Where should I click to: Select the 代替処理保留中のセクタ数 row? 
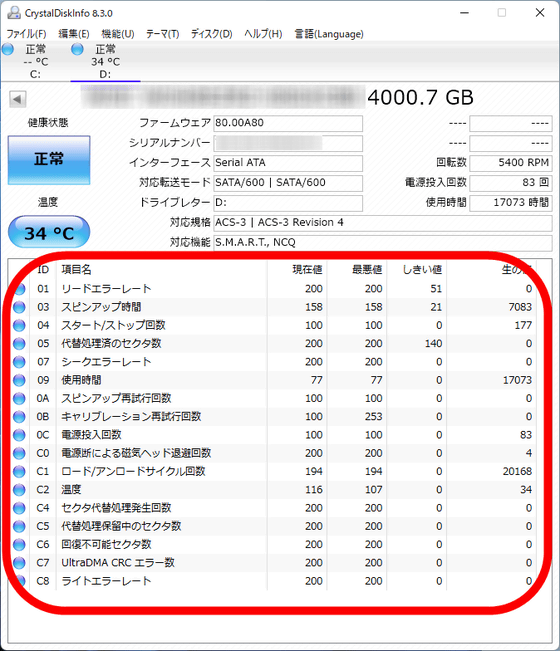click(274, 526)
